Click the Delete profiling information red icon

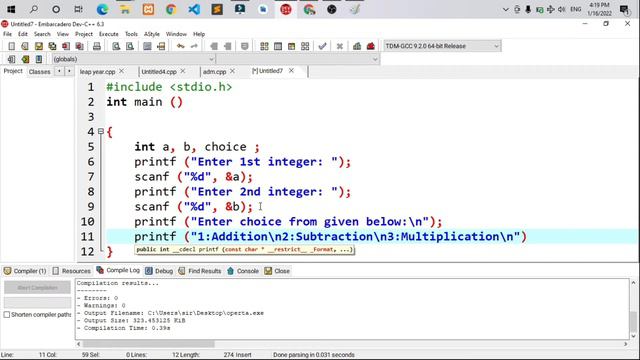tap(371, 46)
